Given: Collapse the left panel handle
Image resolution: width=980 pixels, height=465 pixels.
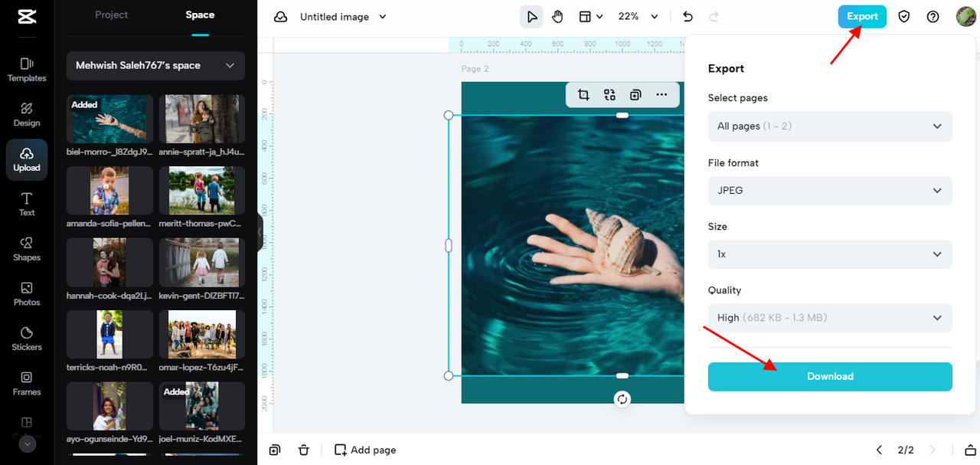Looking at the screenshot, I should pyautogui.click(x=260, y=233).
